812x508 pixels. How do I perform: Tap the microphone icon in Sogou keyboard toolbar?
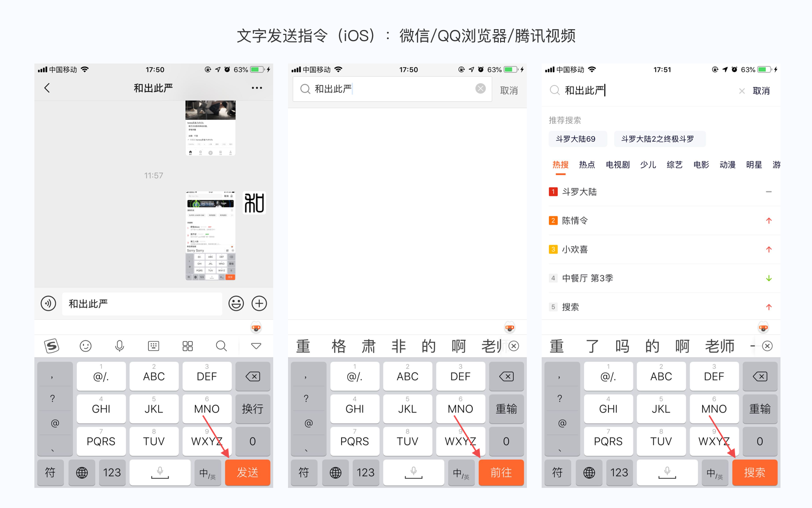(x=119, y=346)
